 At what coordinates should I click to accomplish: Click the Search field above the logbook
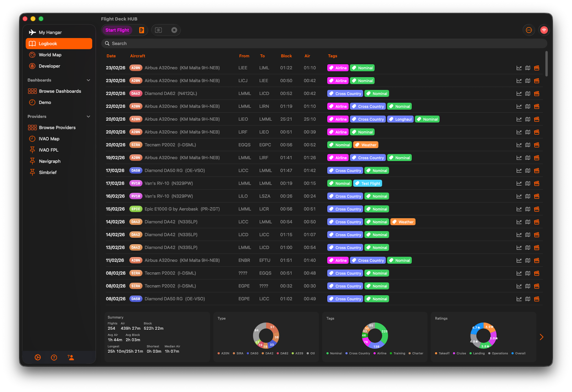pos(324,43)
